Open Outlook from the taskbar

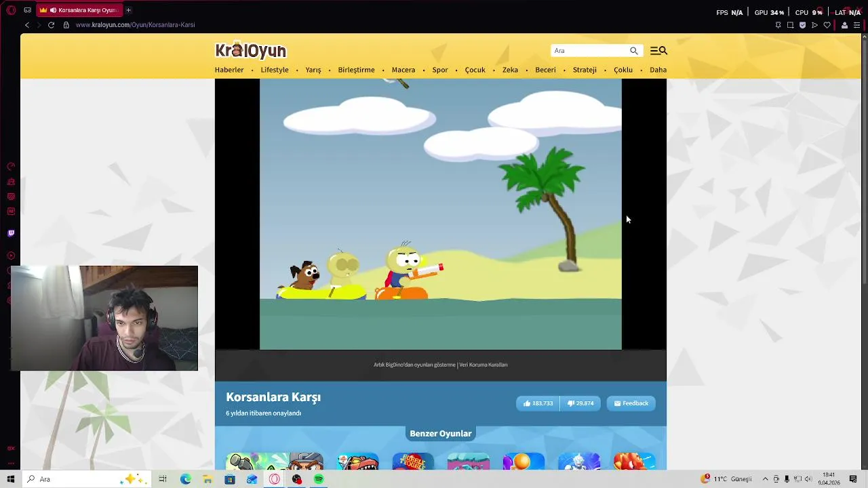252,479
